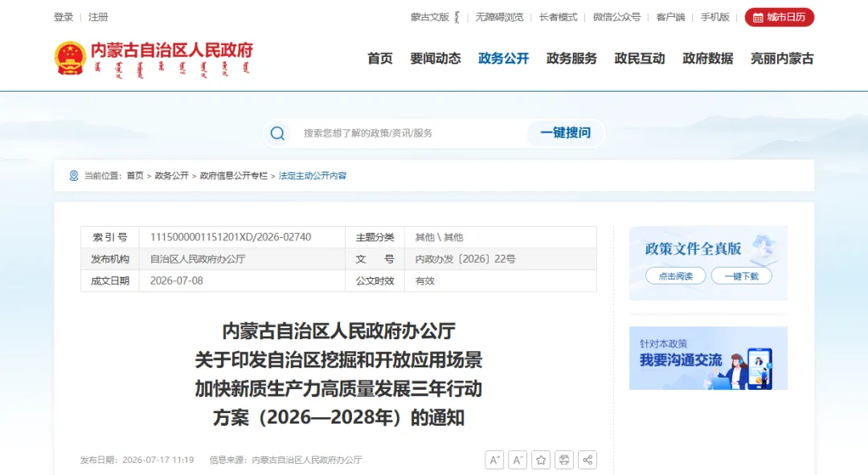
Task: Bookmark article with the star icon
Action: [541, 460]
